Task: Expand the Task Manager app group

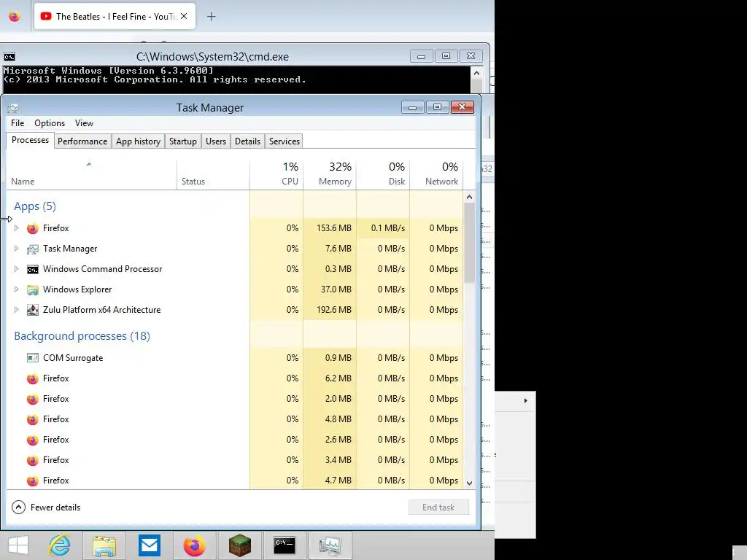Action: click(x=16, y=249)
